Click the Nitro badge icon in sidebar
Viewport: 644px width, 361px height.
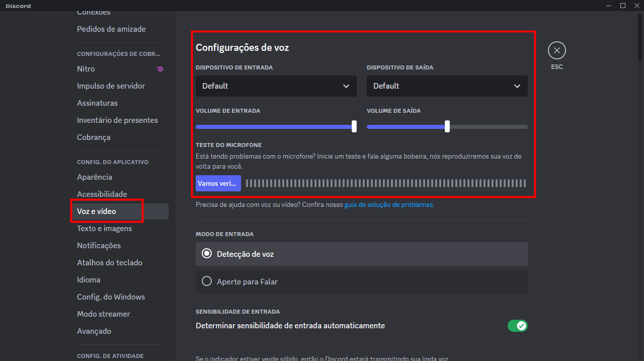160,69
